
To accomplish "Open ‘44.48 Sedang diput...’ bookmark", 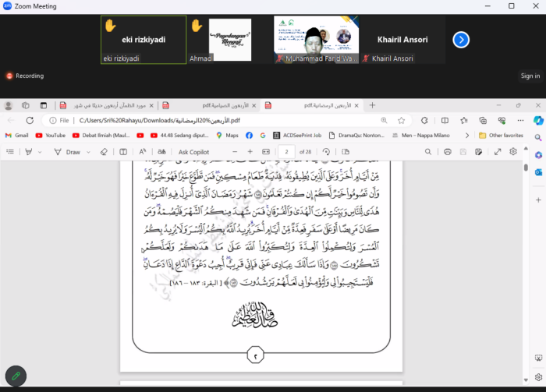I will click(x=179, y=136).
